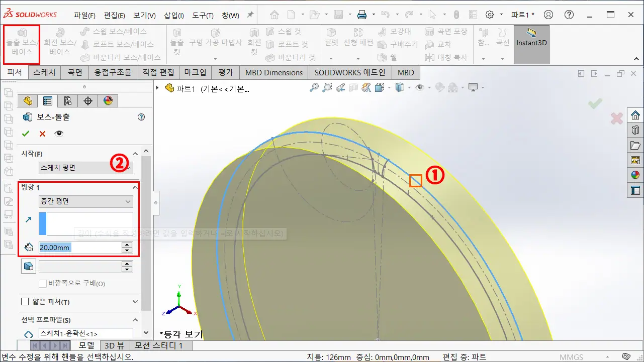
Task: Pin the menu bar with the pushpin
Action: [x=251, y=15]
